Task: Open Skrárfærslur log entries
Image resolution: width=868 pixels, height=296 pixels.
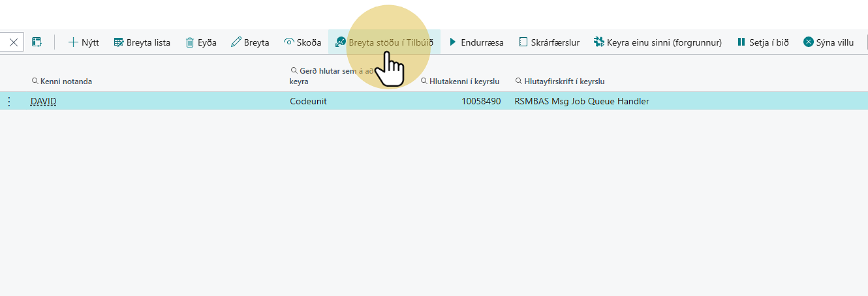Action: 549,42
